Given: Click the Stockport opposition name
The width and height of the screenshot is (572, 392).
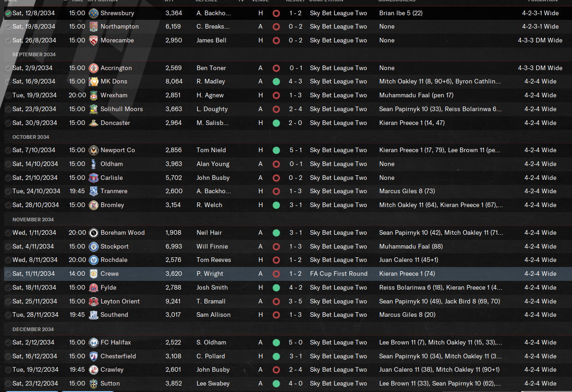Looking at the screenshot, I should tap(114, 246).
